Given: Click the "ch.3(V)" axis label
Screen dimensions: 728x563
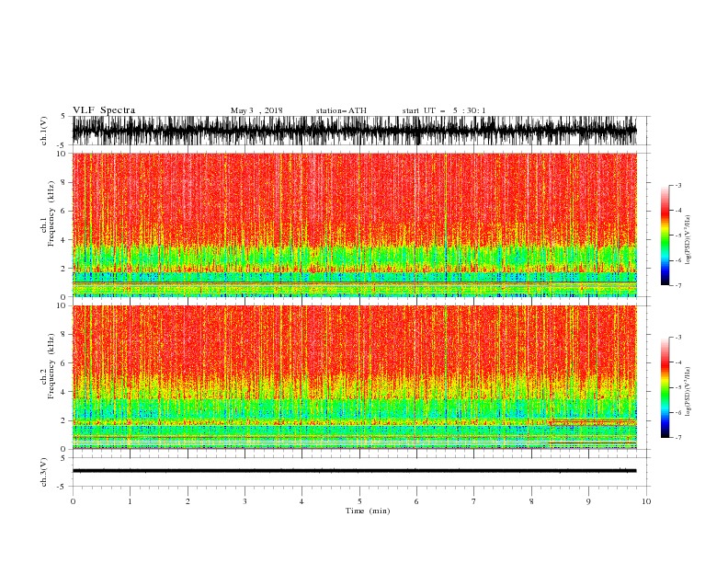Looking at the screenshot, I should (44, 472).
